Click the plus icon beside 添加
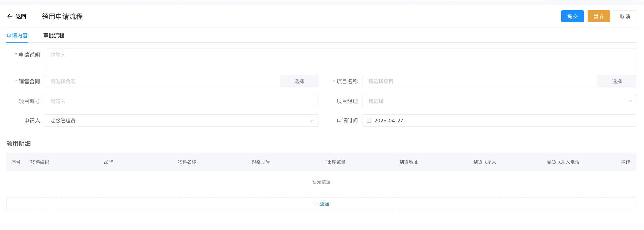This screenshot has width=644, height=230. pyautogui.click(x=316, y=204)
